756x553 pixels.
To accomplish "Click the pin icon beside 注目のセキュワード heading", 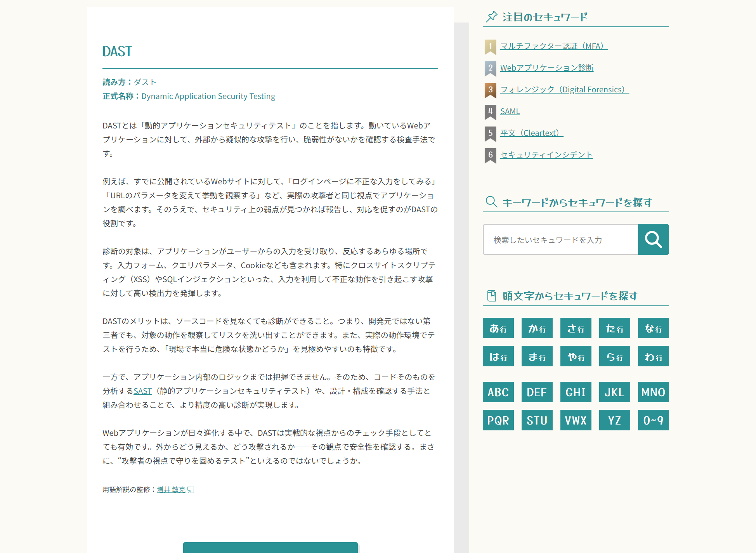I will [x=491, y=16].
